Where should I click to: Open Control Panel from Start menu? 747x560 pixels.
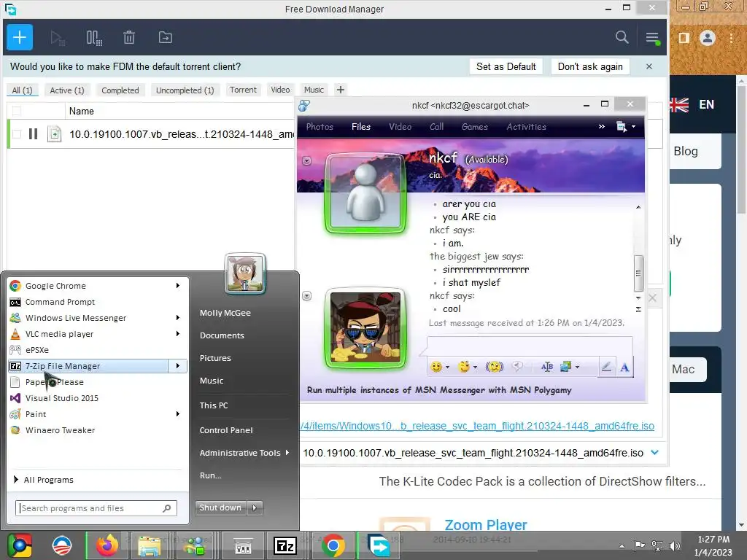pyautogui.click(x=226, y=430)
